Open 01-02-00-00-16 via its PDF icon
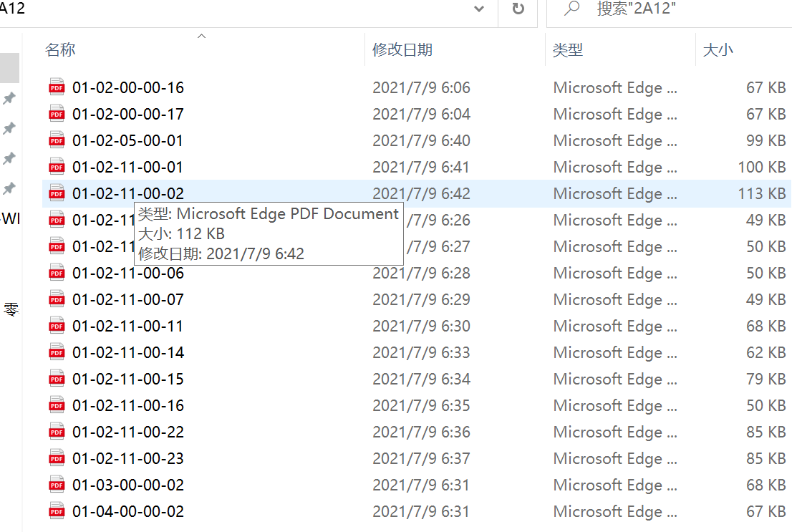The height and width of the screenshot is (532, 792). (57, 87)
